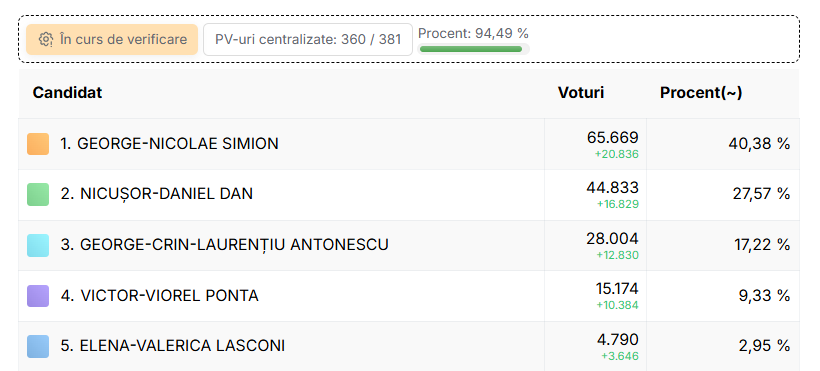Select the Victor-Viorel Ponta candidate name

160,296
